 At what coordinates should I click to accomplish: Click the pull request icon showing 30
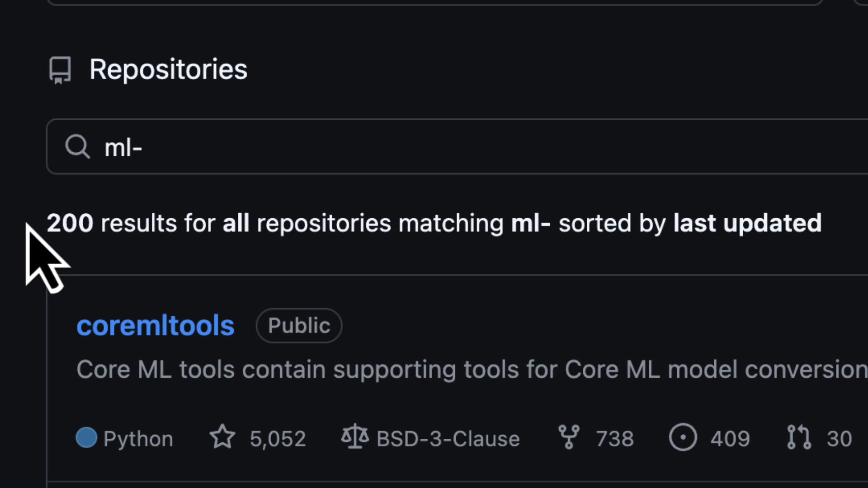[x=799, y=437]
